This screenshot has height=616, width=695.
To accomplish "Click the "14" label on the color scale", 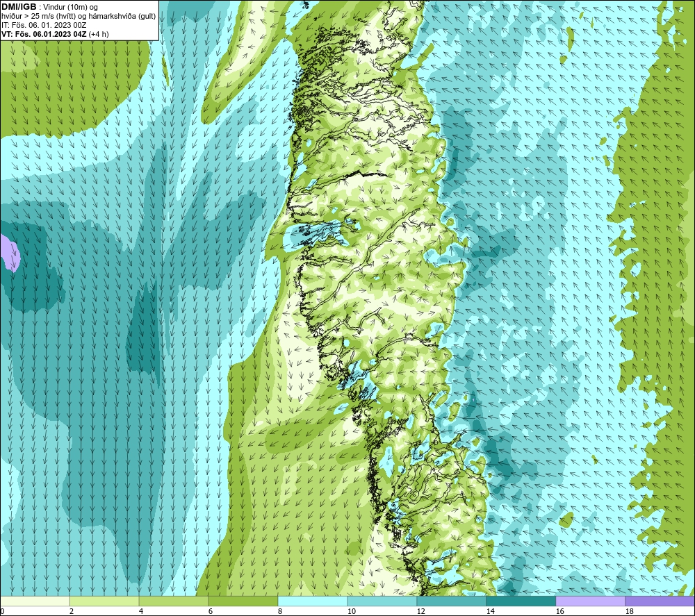I will coord(490,611).
